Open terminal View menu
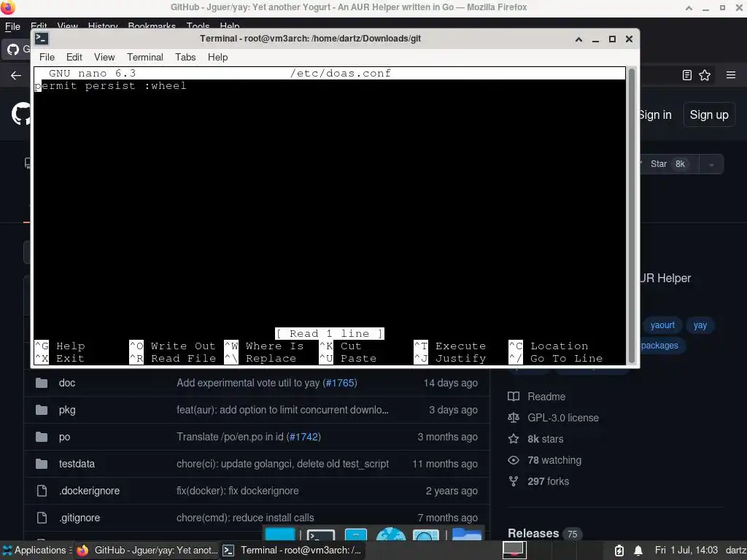Image resolution: width=747 pixels, height=560 pixels. 104,57
